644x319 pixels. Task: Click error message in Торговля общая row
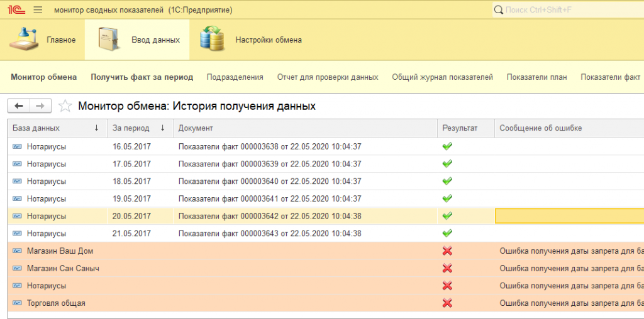[571, 303]
